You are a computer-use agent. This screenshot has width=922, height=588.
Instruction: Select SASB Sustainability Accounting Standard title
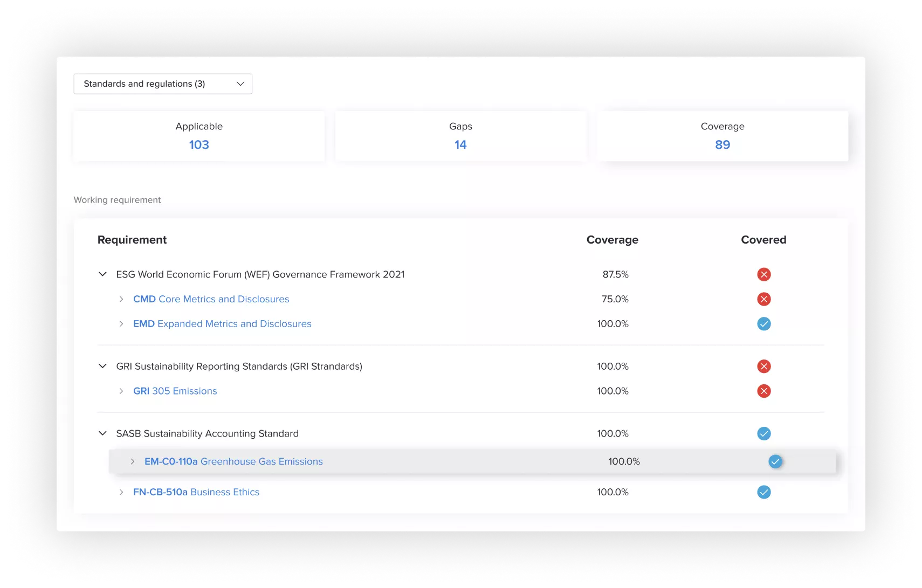(x=208, y=433)
